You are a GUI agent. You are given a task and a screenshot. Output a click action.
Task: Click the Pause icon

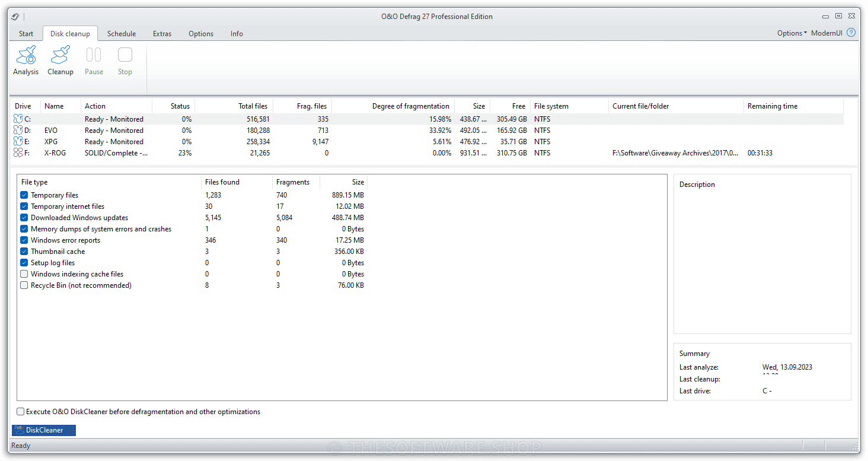click(94, 55)
